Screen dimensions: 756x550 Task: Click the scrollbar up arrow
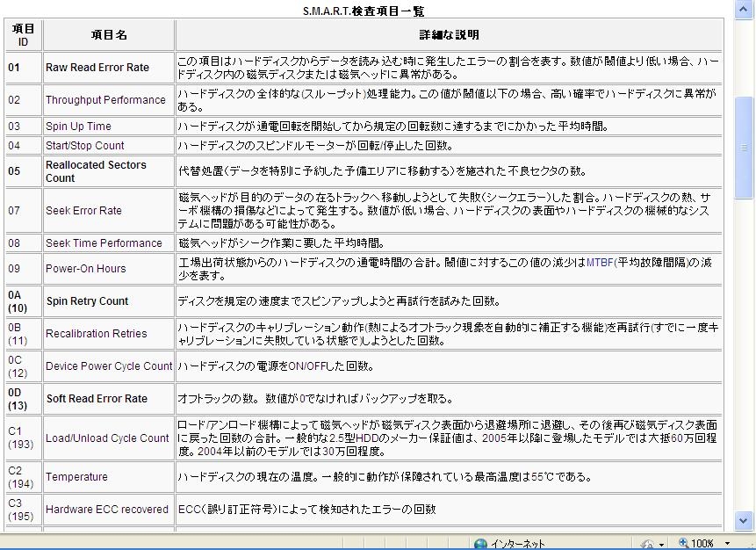[x=744, y=9]
